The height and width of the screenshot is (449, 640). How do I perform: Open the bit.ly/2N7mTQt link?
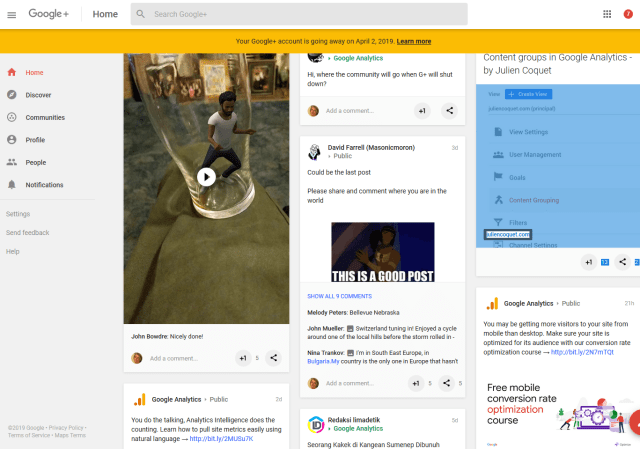click(x=582, y=352)
